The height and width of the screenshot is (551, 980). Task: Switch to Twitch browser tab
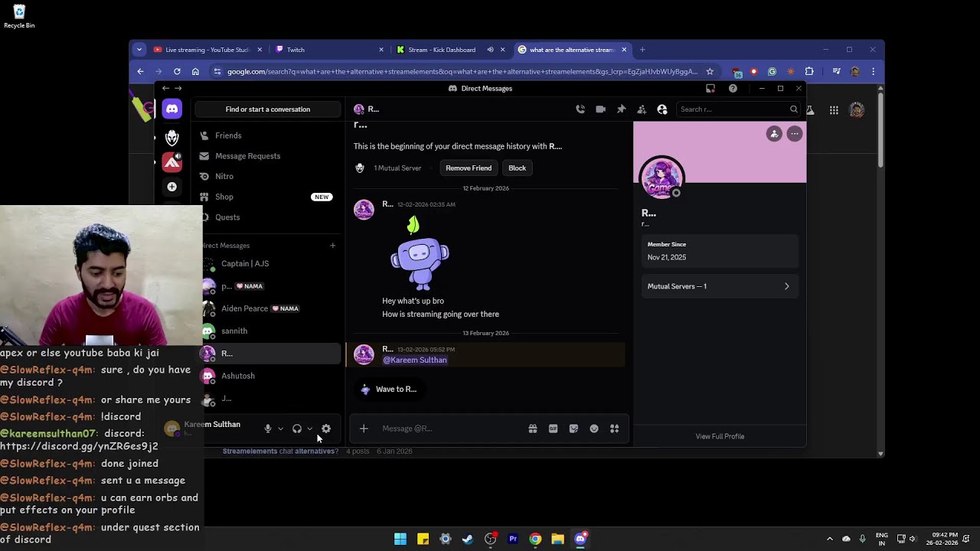tap(329, 50)
